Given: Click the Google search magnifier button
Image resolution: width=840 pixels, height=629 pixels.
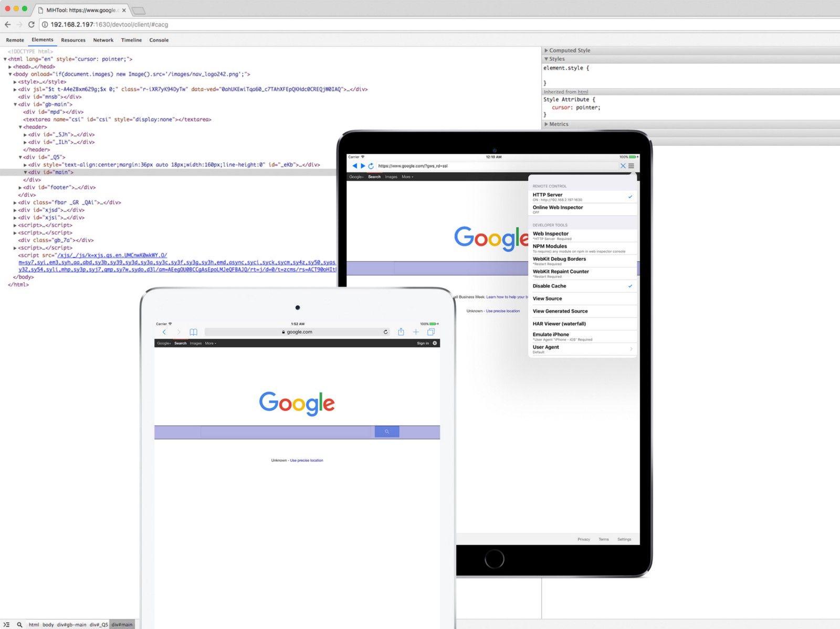Looking at the screenshot, I should click(x=387, y=431).
